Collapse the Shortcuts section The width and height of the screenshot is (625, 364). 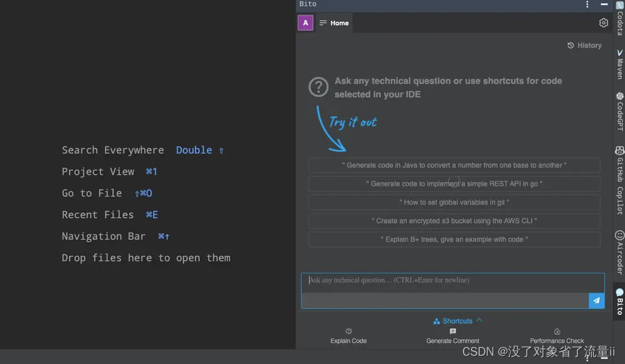pos(457,321)
